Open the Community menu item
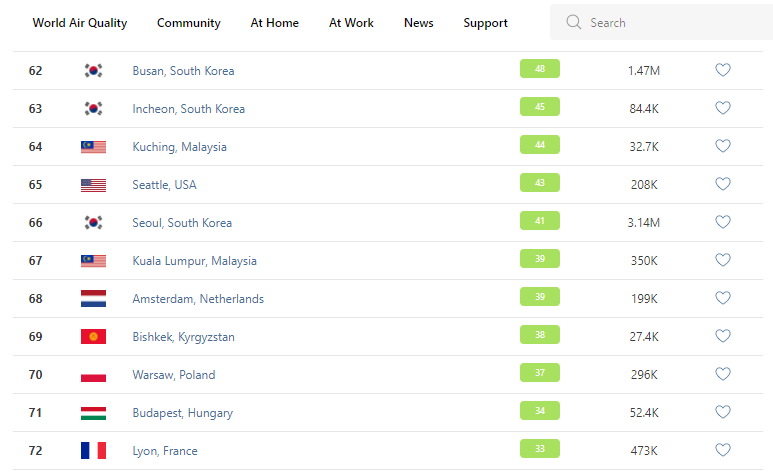The height and width of the screenshot is (475, 773). pyautogui.click(x=189, y=23)
